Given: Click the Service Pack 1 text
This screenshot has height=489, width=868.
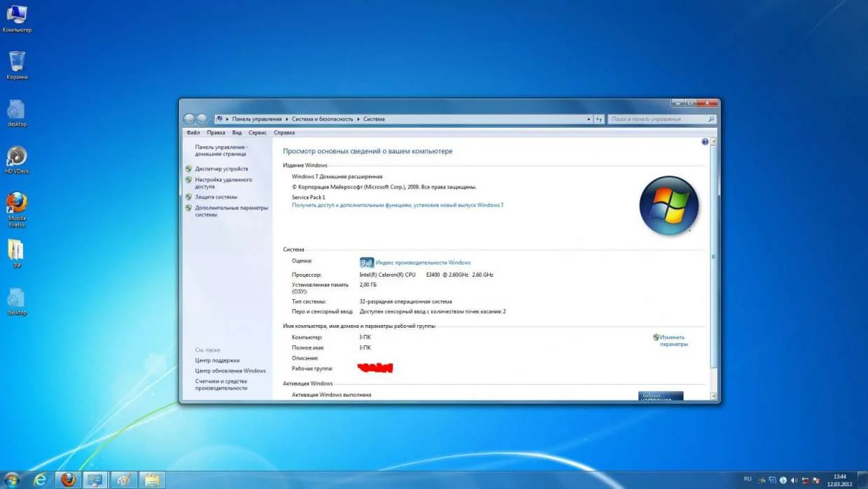Looking at the screenshot, I should [x=308, y=198].
